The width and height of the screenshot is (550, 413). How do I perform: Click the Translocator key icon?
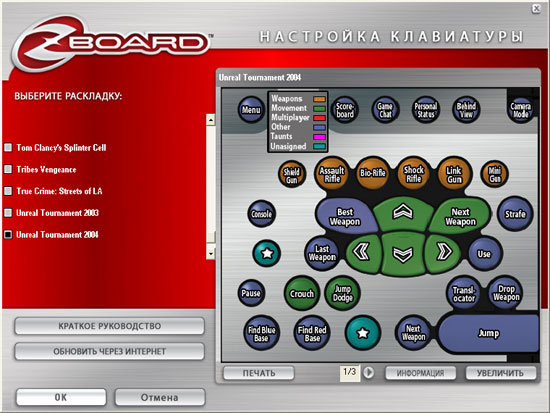[464, 294]
